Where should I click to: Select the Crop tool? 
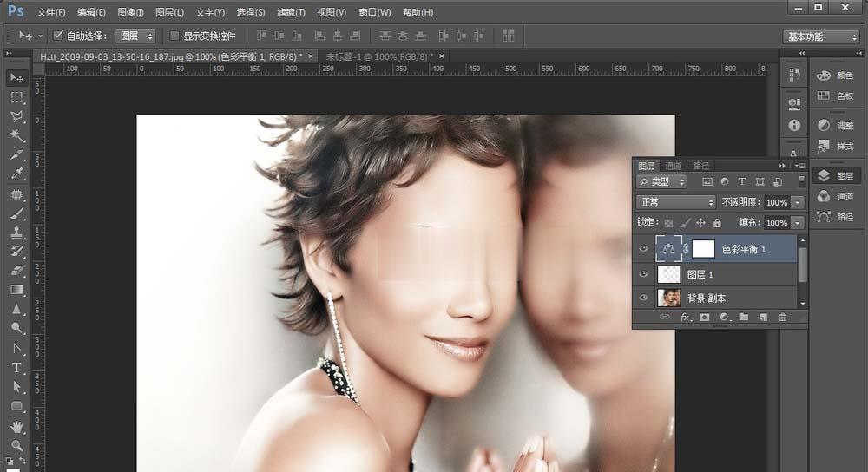tap(16, 155)
